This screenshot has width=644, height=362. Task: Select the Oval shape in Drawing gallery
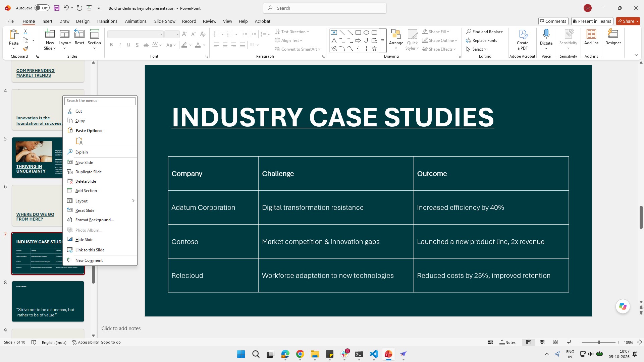(366, 33)
